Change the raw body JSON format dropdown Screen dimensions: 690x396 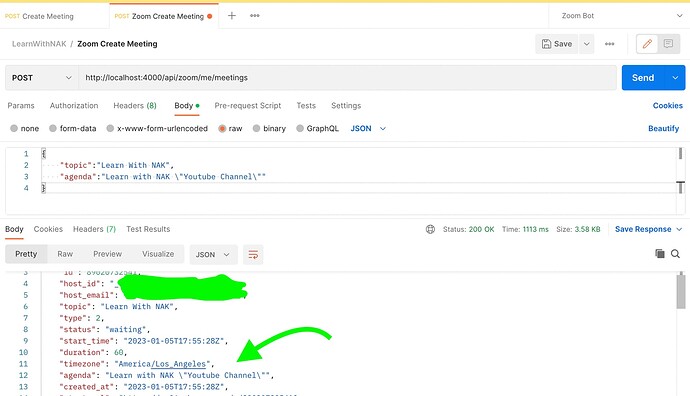368,128
